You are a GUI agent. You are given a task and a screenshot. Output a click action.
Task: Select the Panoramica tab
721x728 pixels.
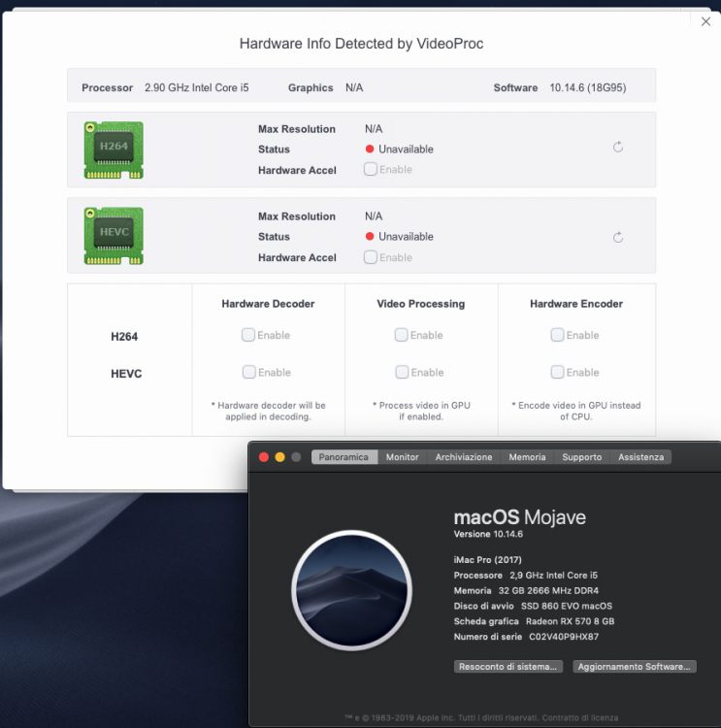coord(344,457)
